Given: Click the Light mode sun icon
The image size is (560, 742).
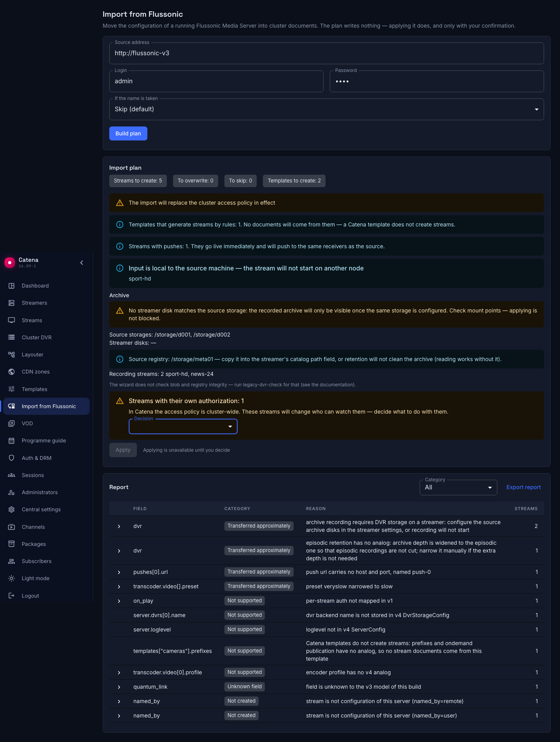Looking at the screenshot, I should 12,578.
